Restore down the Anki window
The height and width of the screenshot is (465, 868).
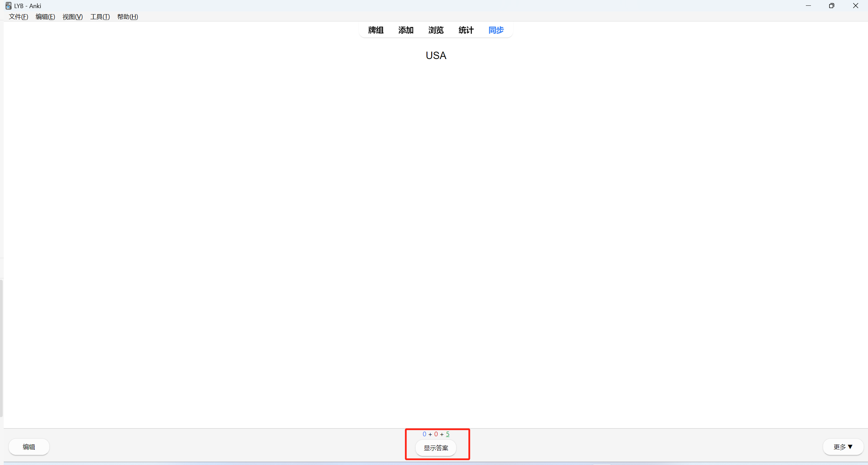(x=832, y=6)
